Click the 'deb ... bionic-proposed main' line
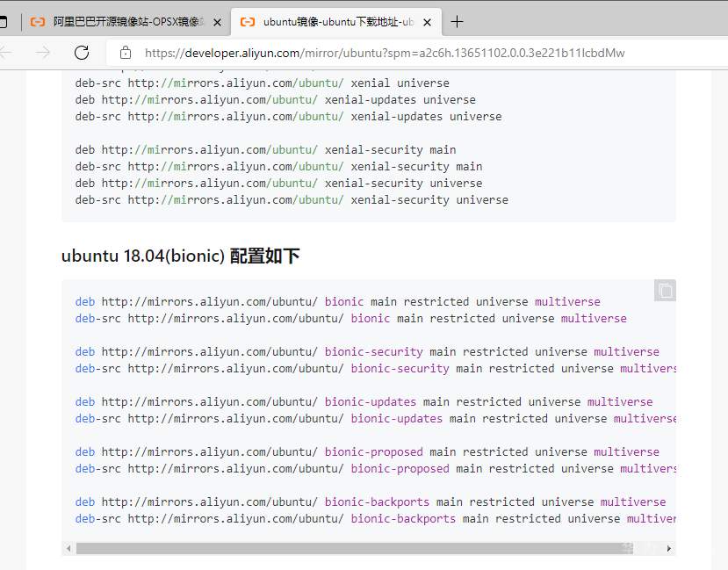 tap(367, 452)
